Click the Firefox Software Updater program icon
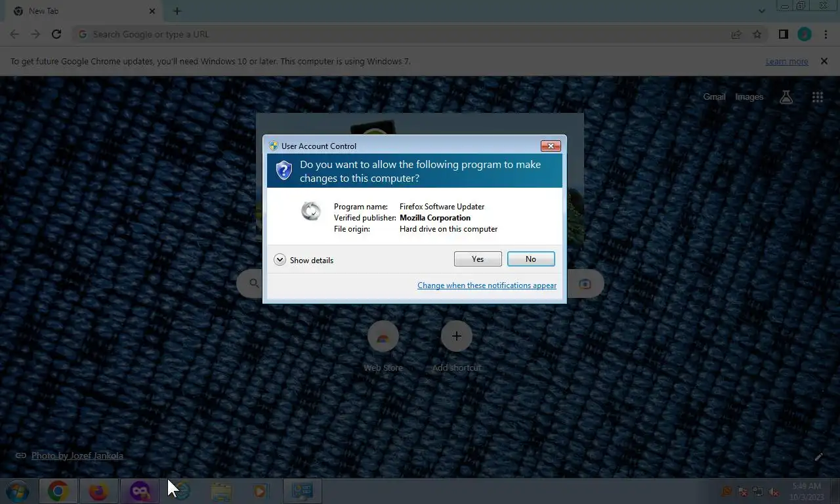The height and width of the screenshot is (504, 840). (310, 211)
